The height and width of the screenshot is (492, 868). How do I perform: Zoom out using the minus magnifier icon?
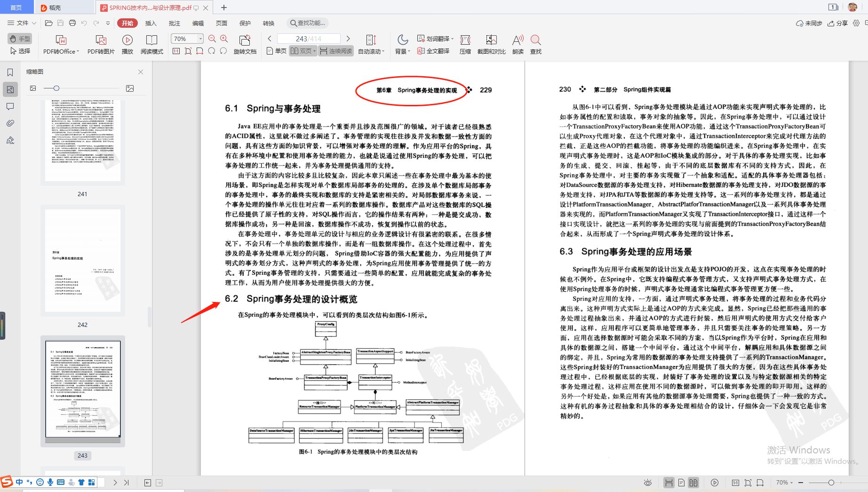click(212, 39)
